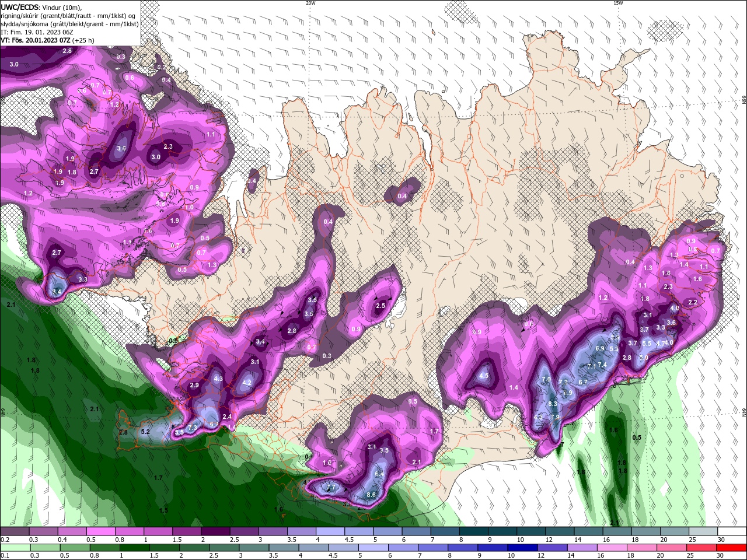Click the '0.1' label in the bottom legend row
The height and width of the screenshot is (560, 747).
pos(5,556)
